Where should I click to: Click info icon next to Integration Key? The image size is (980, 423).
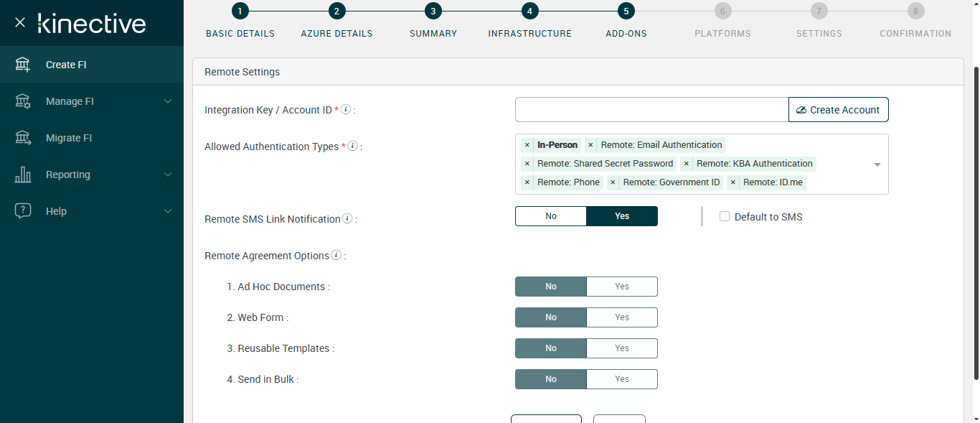[346, 110]
